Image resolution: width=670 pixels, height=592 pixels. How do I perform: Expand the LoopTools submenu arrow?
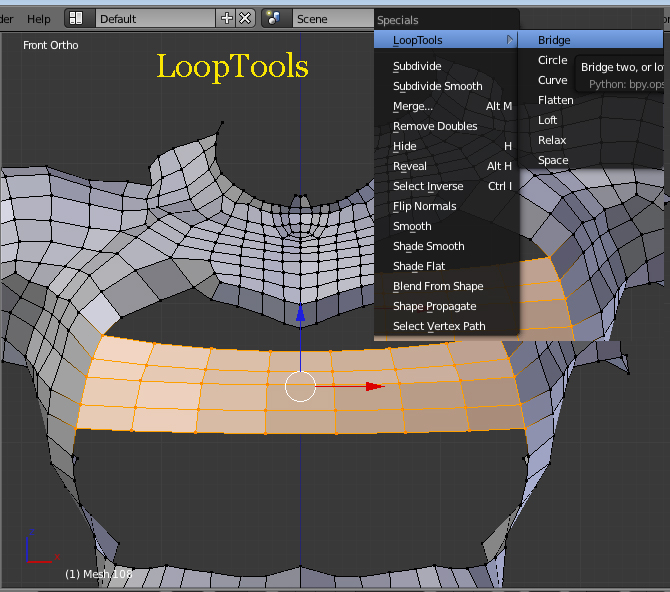509,40
